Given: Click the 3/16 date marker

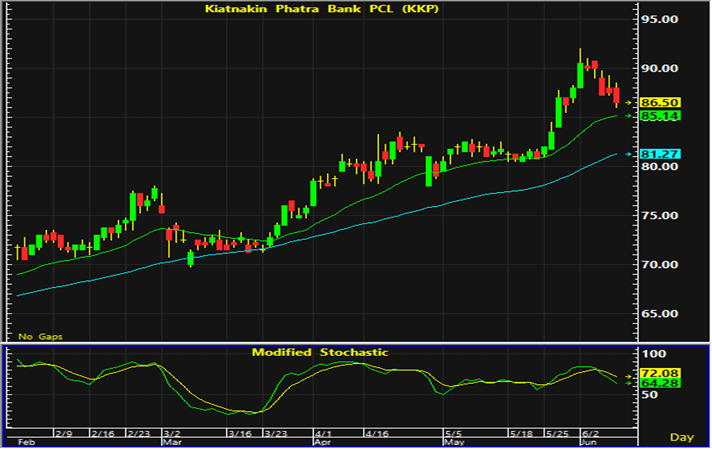Looking at the screenshot, I should (x=240, y=434).
